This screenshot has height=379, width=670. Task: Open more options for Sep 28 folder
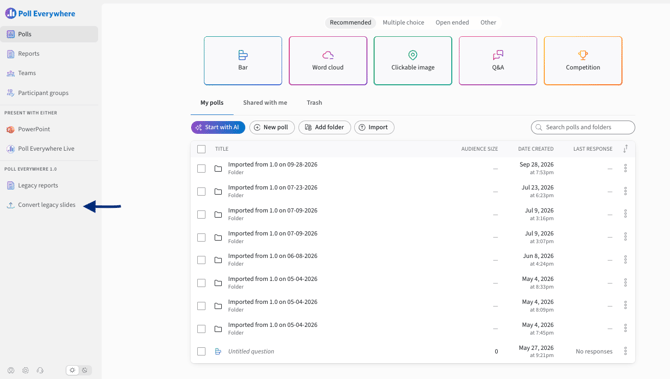point(625,168)
